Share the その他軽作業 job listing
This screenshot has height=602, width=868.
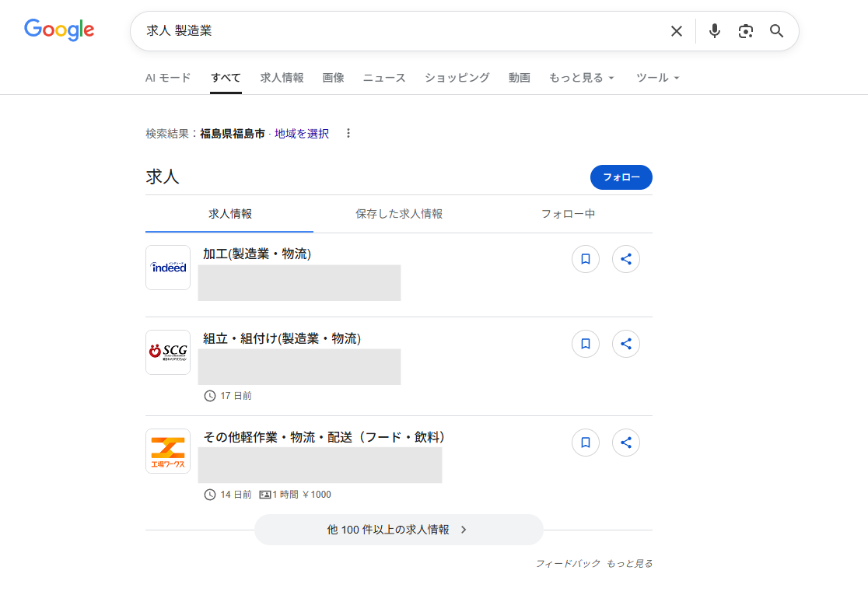tap(626, 443)
